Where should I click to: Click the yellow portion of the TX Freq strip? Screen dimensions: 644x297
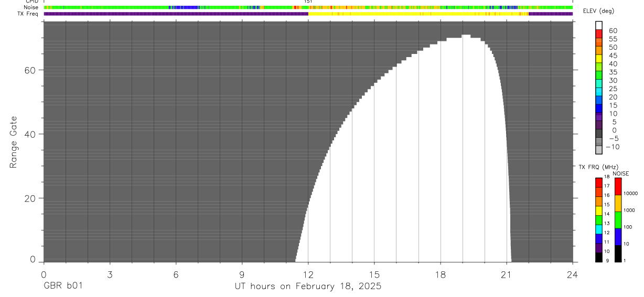(x=418, y=14)
